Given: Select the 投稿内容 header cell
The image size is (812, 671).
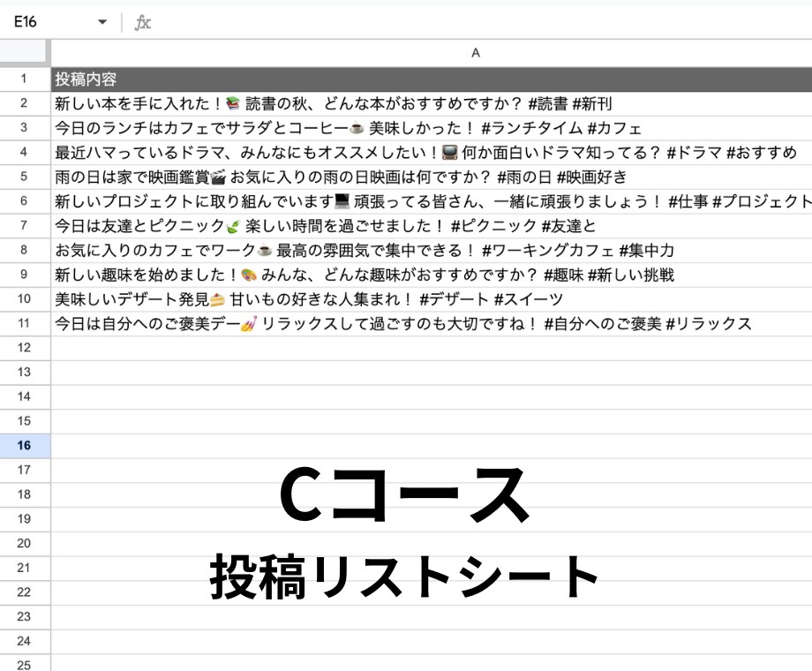Looking at the screenshot, I should [x=432, y=79].
